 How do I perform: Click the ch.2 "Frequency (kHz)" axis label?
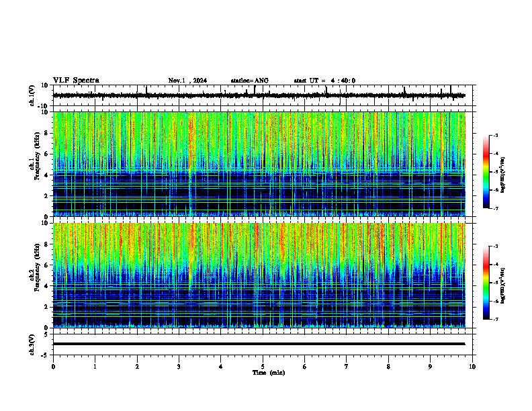(x=37, y=267)
